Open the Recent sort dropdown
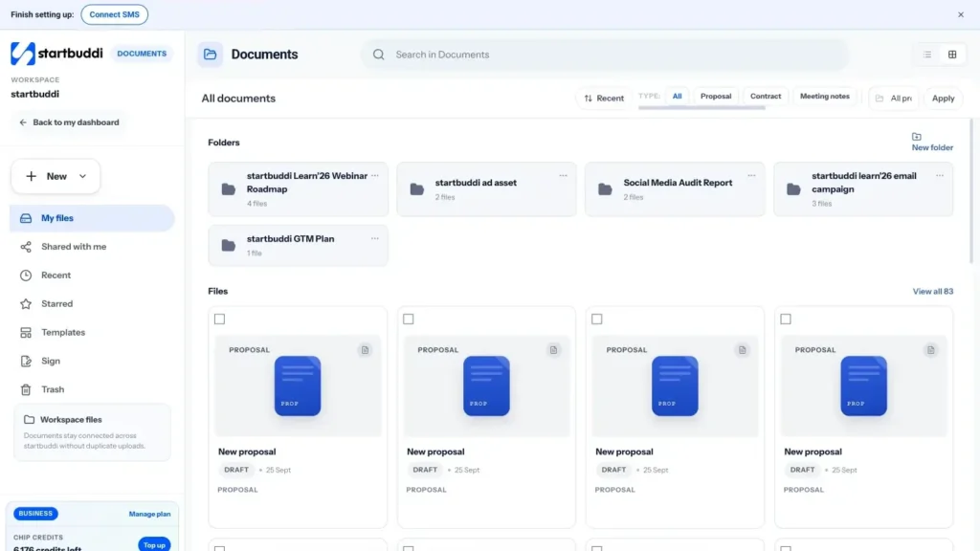Viewport: 980px width, 551px height. click(604, 99)
